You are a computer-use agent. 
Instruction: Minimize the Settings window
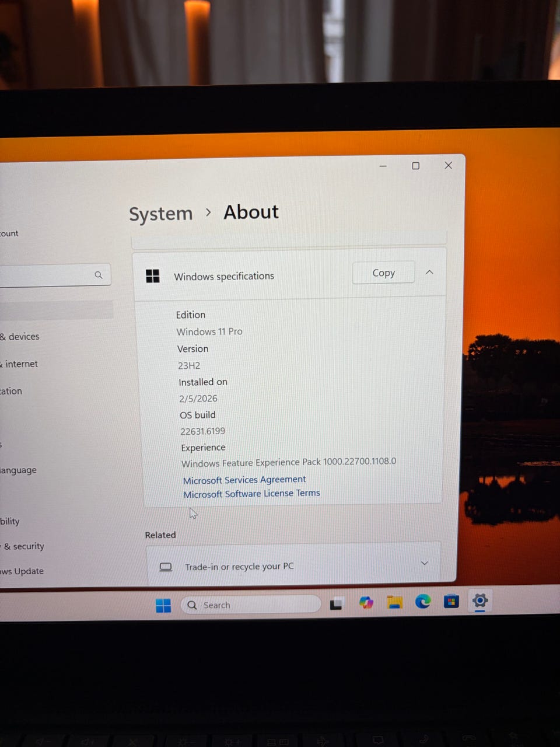[383, 166]
